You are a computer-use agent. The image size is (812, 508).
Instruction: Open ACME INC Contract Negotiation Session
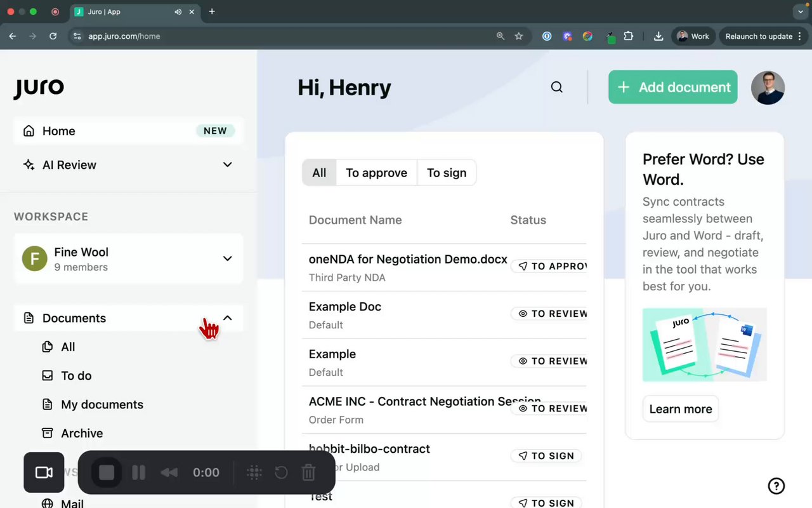[x=424, y=401]
